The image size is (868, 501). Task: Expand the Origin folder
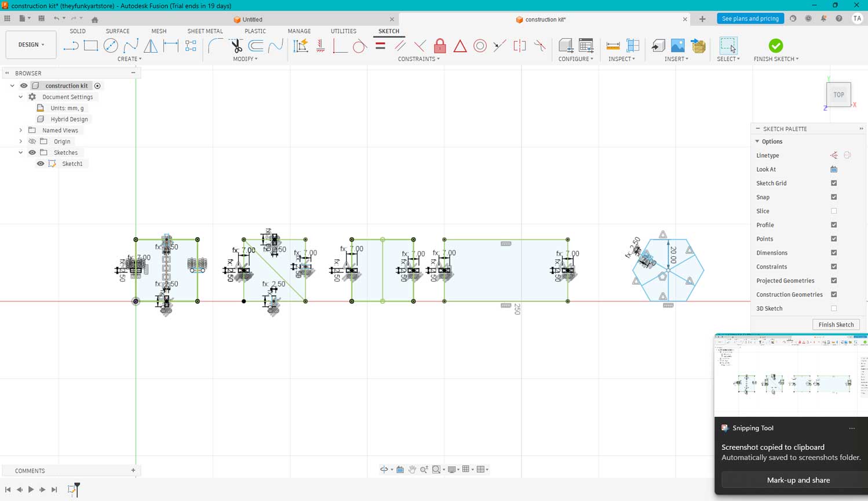[x=21, y=141]
